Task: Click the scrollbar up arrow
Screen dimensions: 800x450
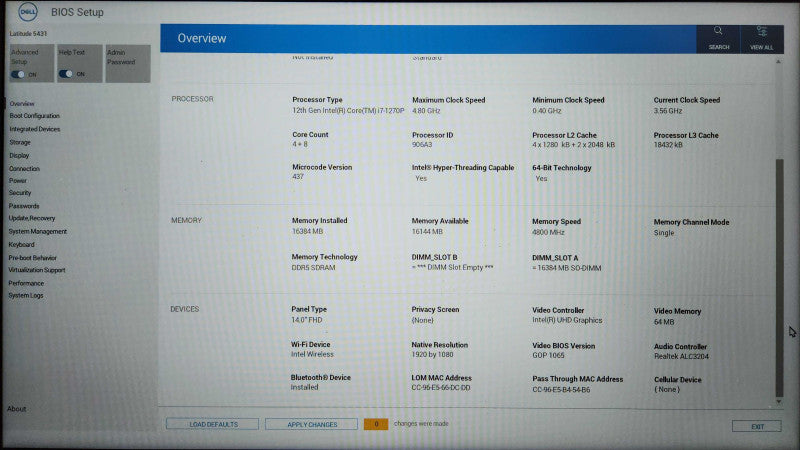Action: 779,61
